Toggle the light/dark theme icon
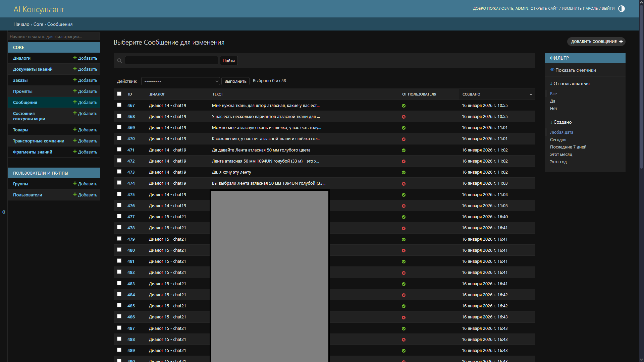 point(621,9)
